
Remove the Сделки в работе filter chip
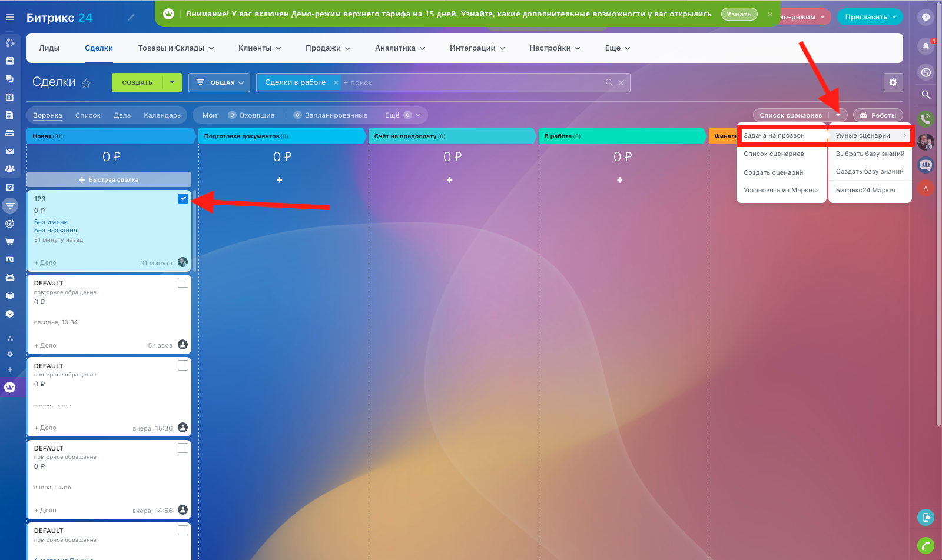(336, 82)
